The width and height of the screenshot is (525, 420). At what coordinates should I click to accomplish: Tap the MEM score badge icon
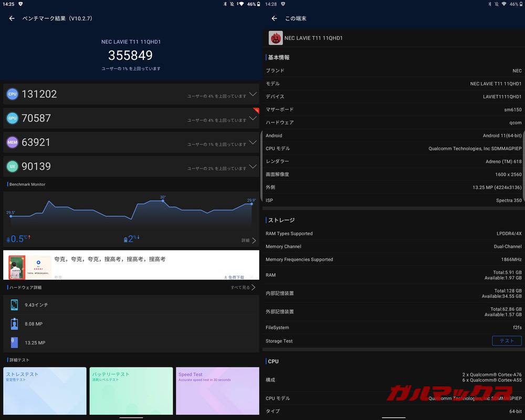coord(12,142)
